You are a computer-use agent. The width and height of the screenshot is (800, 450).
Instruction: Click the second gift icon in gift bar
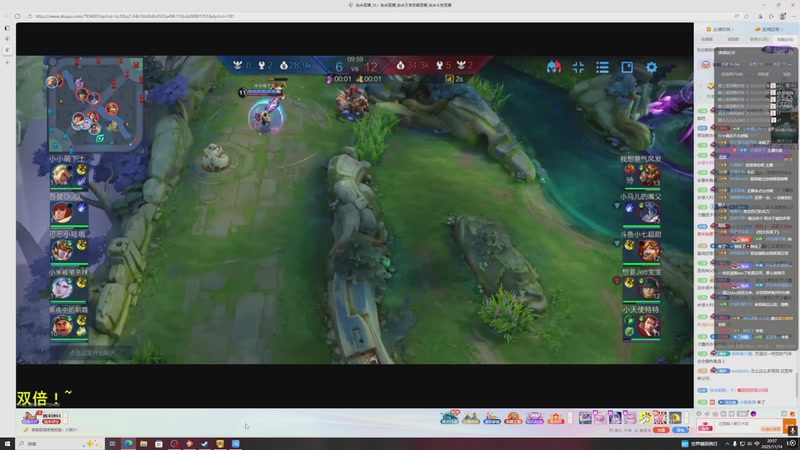(470, 418)
